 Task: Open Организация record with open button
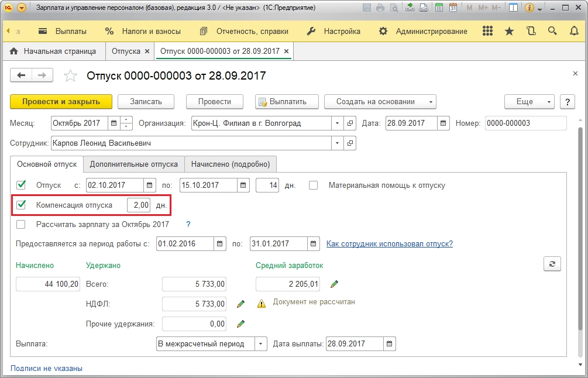click(x=349, y=123)
